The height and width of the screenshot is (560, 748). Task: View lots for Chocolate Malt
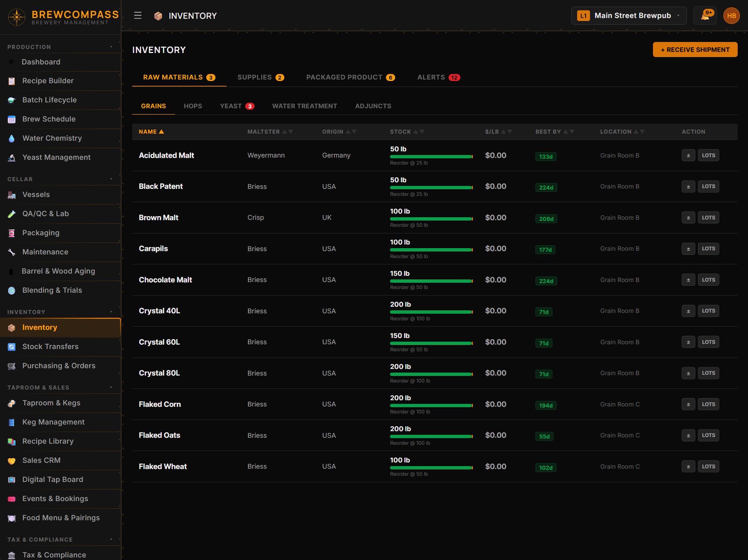click(708, 280)
